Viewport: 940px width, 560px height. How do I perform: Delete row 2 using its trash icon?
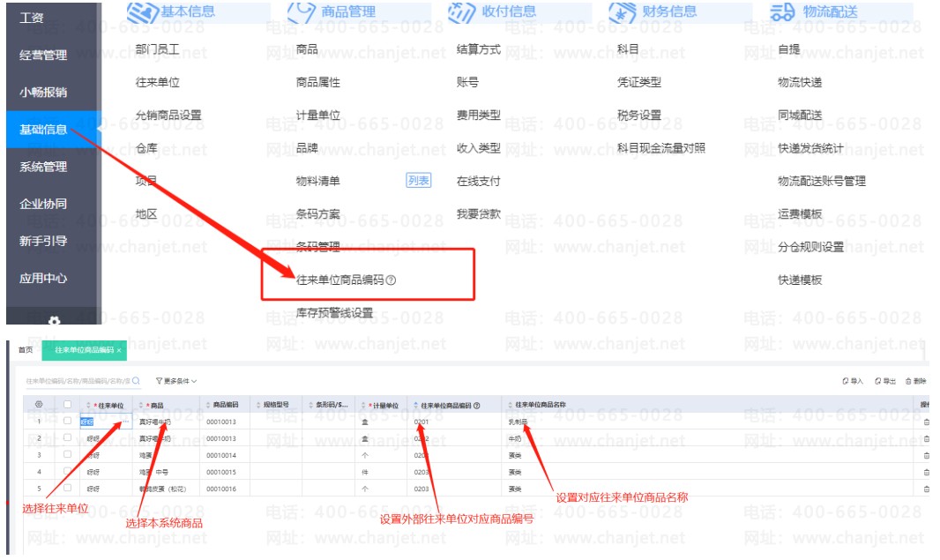[x=926, y=439]
